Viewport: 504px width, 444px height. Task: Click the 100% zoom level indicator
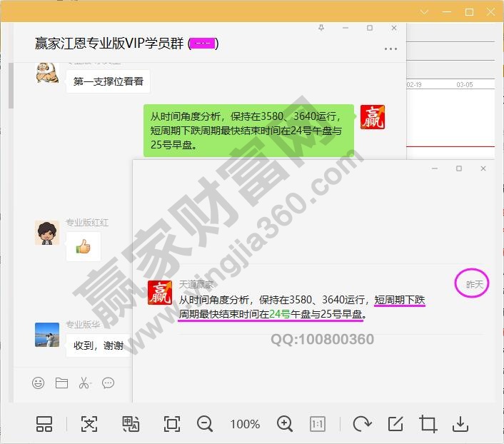point(245,424)
